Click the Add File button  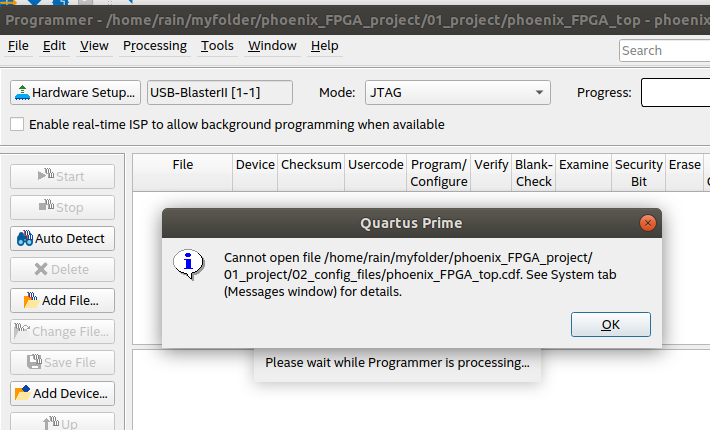pyautogui.click(x=62, y=301)
